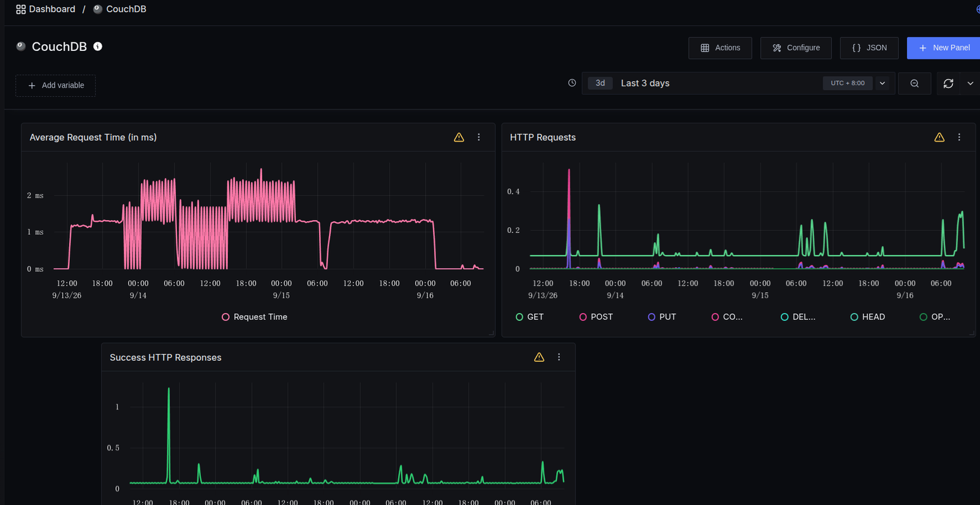Click the New Panel button
Viewport: 980px width, 505px height.
944,48
